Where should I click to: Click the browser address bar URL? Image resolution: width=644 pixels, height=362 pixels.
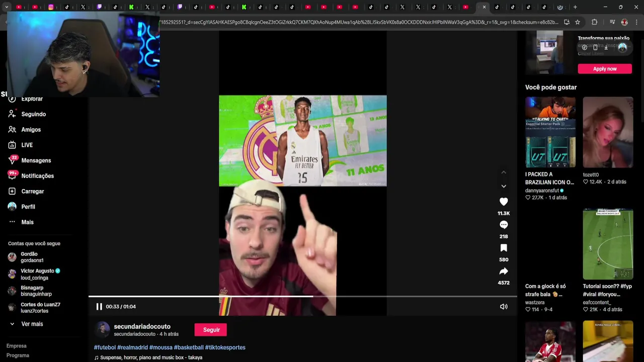coord(358,22)
